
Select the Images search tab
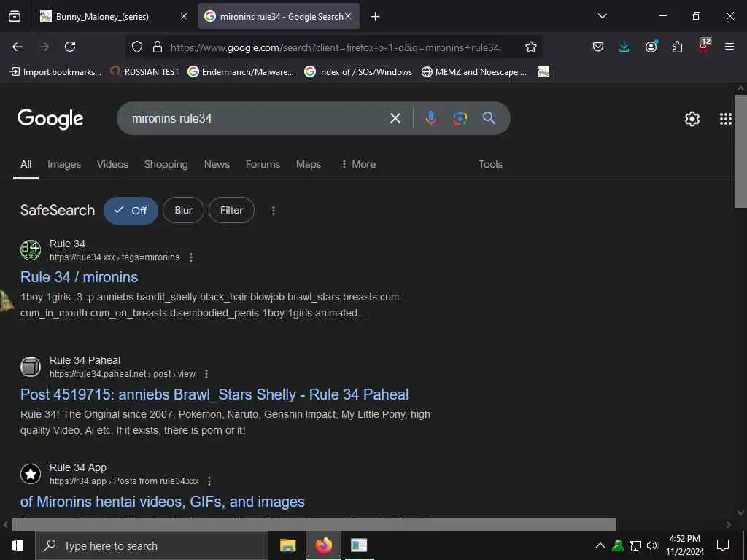(x=64, y=164)
